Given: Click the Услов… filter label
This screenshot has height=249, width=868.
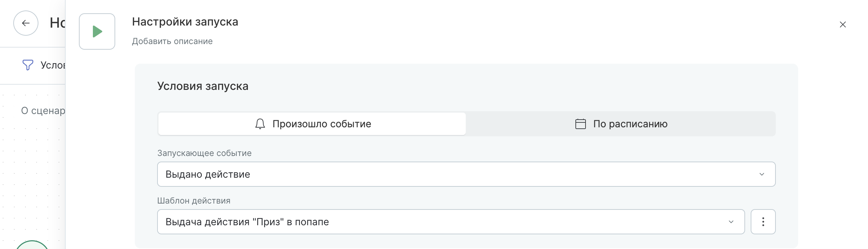Looking at the screenshot, I should point(53,65).
